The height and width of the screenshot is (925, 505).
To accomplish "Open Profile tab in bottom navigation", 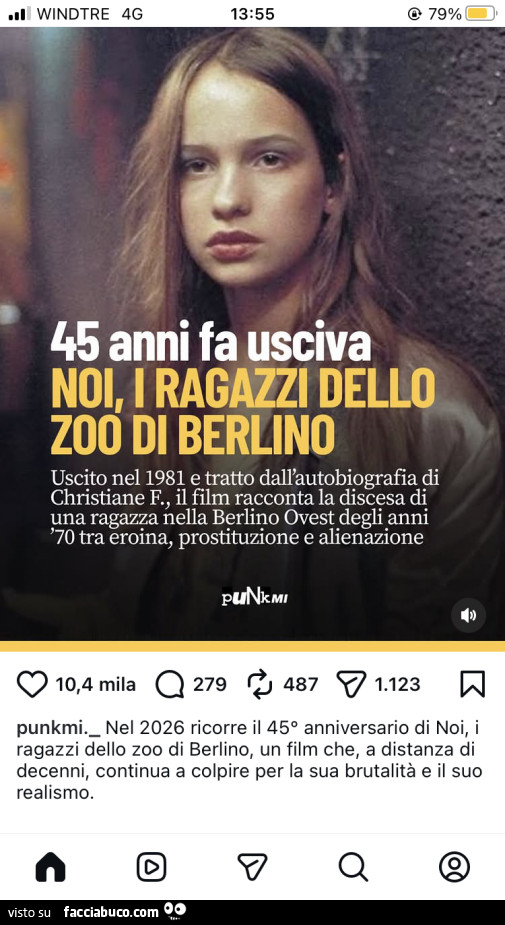I will (454, 868).
